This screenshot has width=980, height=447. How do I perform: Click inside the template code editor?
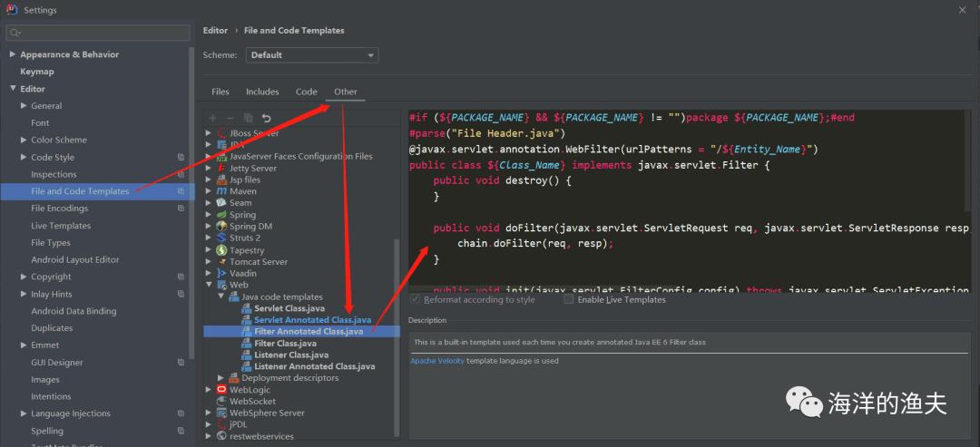click(x=688, y=201)
